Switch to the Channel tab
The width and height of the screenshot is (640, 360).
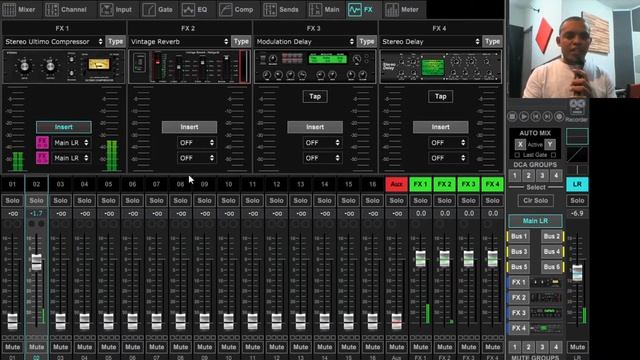click(66, 9)
